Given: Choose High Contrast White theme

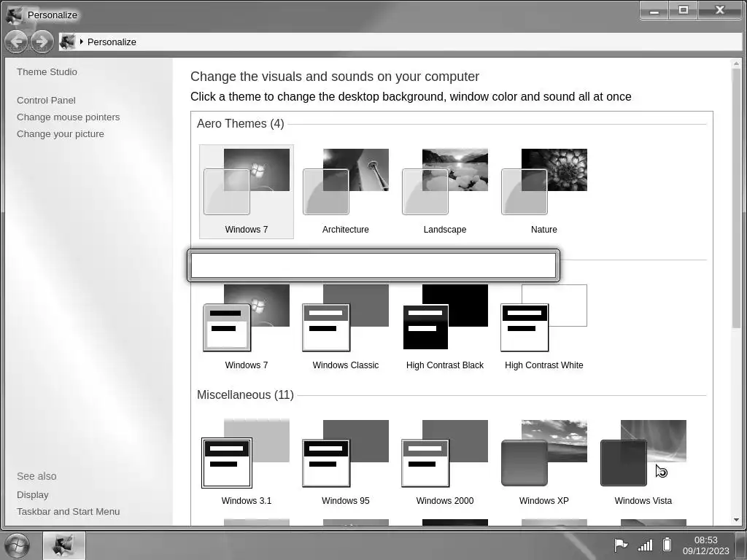Looking at the screenshot, I should tap(544, 327).
